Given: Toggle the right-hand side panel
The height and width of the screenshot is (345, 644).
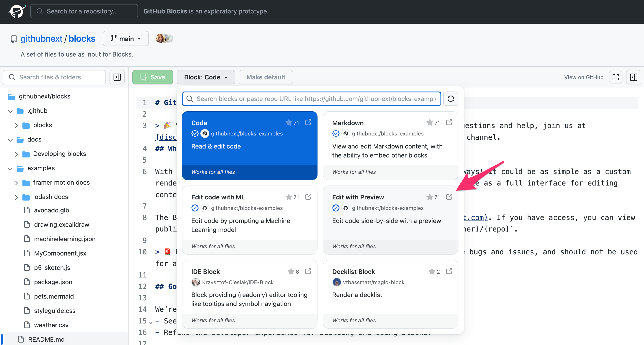Looking at the screenshot, I should [x=633, y=77].
